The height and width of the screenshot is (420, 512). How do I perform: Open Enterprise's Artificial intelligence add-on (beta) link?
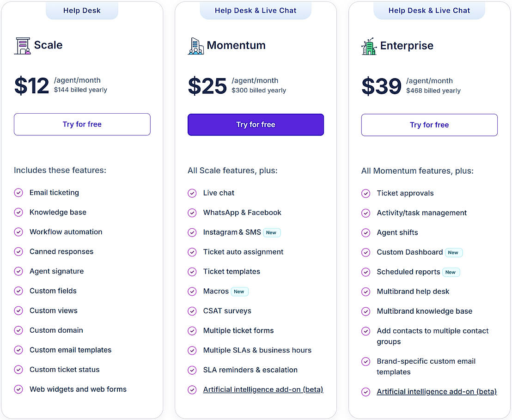click(x=437, y=392)
